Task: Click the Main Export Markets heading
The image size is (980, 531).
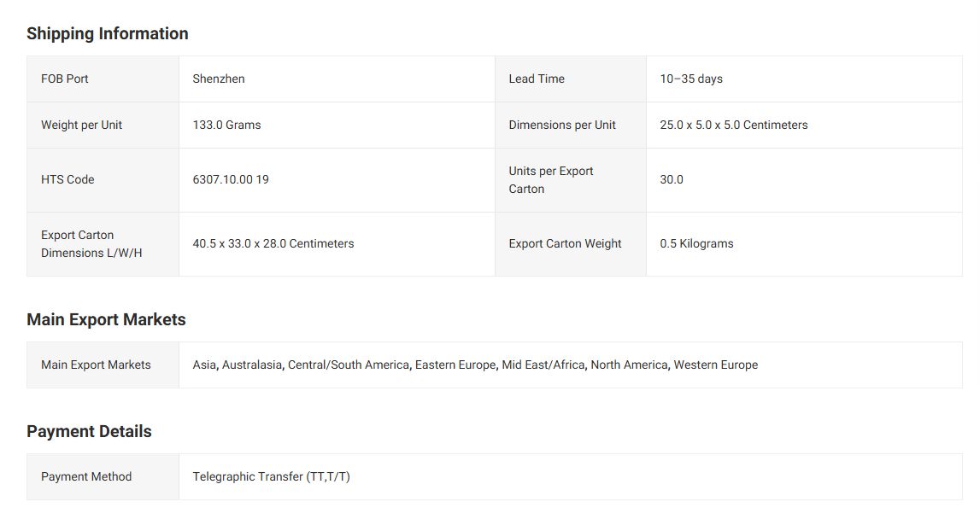Action: click(106, 319)
